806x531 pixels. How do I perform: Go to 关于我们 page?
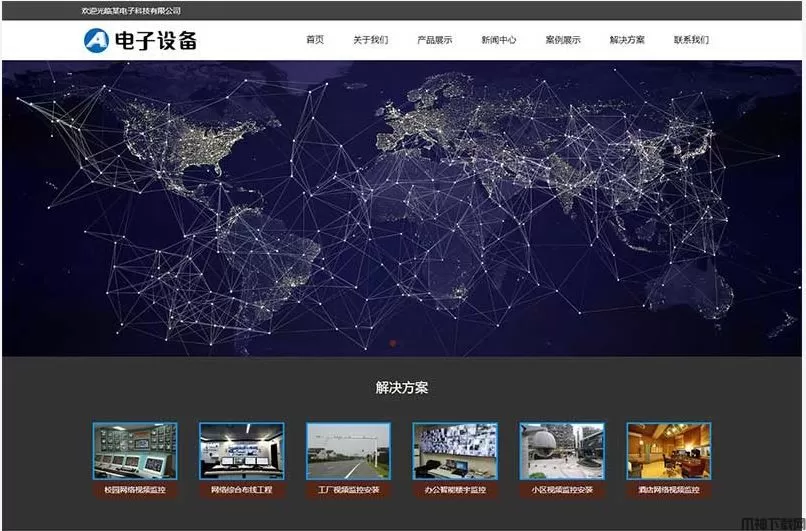pyautogui.click(x=370, y=40)
